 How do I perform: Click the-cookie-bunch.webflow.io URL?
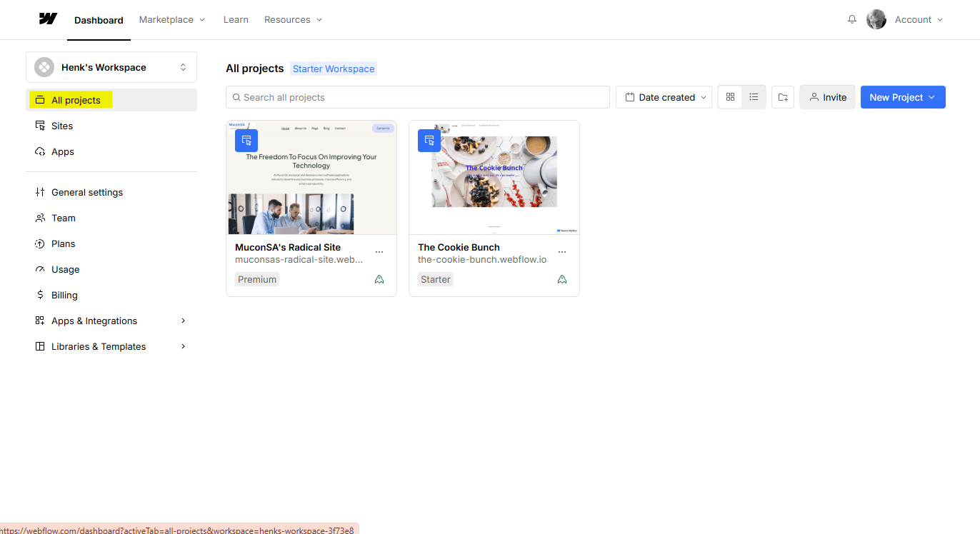[482, 259]
